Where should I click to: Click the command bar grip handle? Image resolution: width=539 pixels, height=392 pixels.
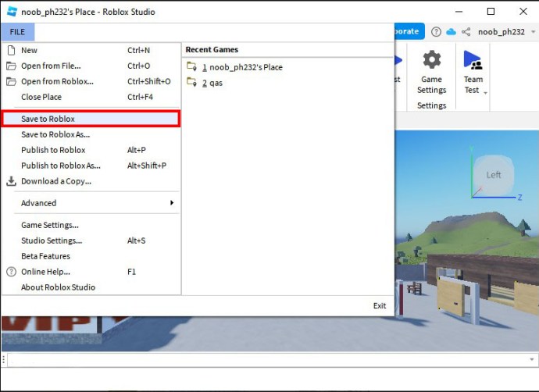[x=3, y=360]
